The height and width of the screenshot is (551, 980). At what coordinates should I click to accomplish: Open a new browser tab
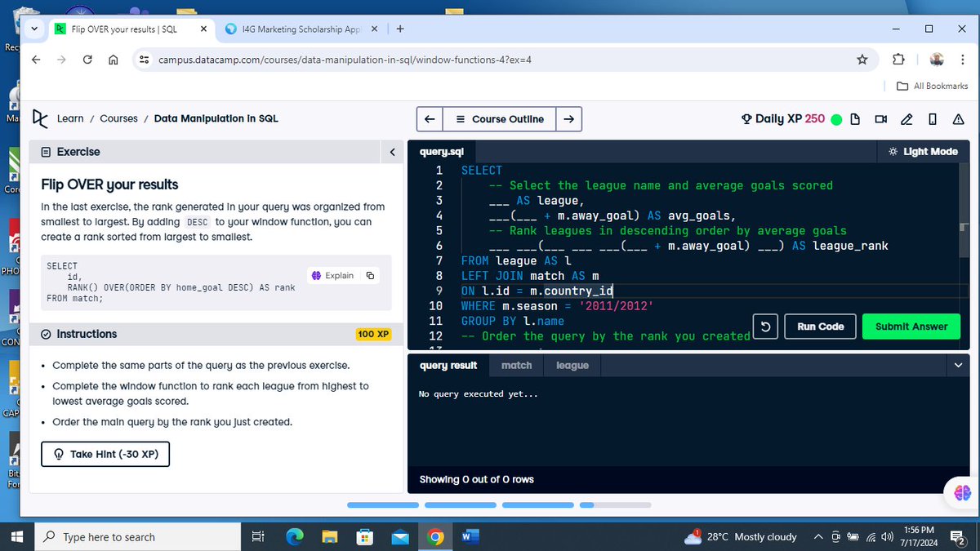(400, 29)
